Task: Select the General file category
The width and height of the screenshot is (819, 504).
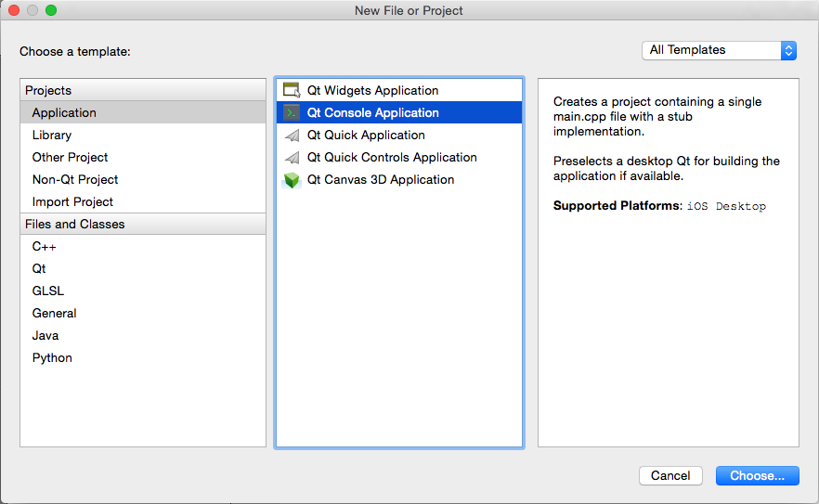Action: (143, 314)
